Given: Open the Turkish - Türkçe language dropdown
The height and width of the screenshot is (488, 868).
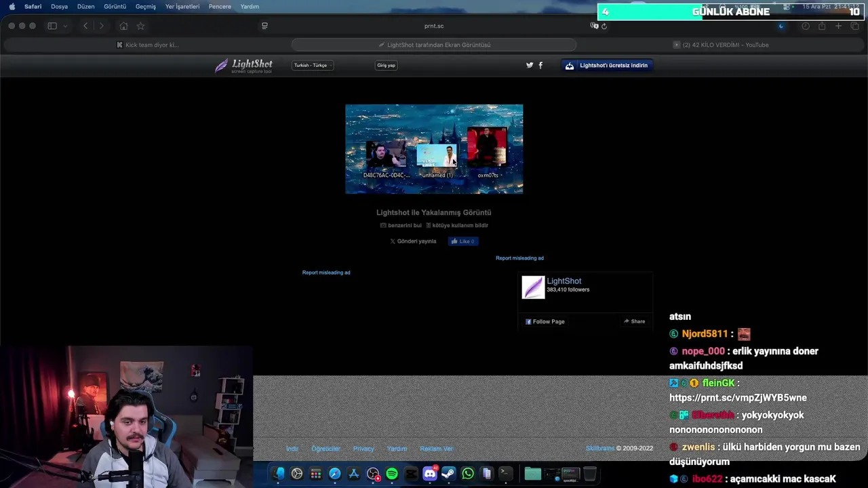Looking at the screenshot, I should (x=313, y=65).
